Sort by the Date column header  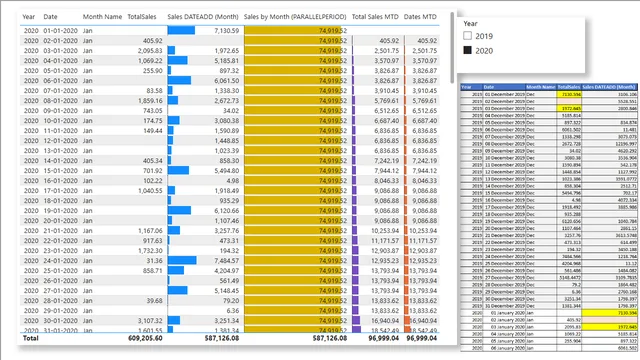[51, 17]
